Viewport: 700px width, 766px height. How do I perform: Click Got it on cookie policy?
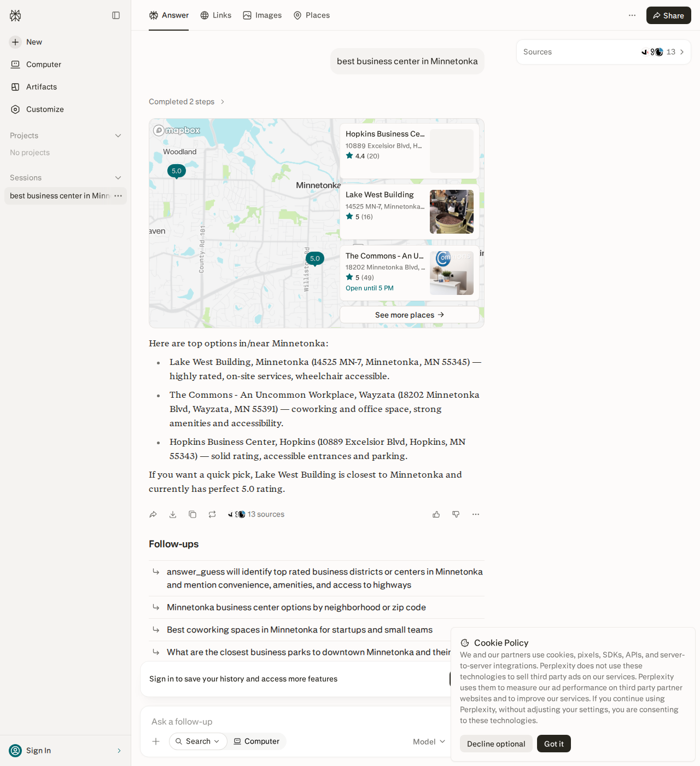click(x=554, y=744)
